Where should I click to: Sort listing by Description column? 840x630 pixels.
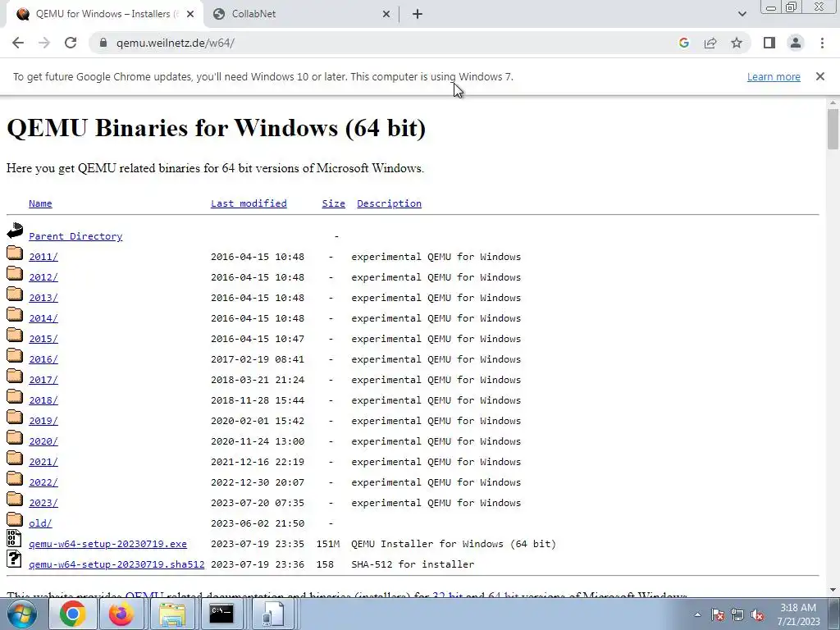click(389, 203)
